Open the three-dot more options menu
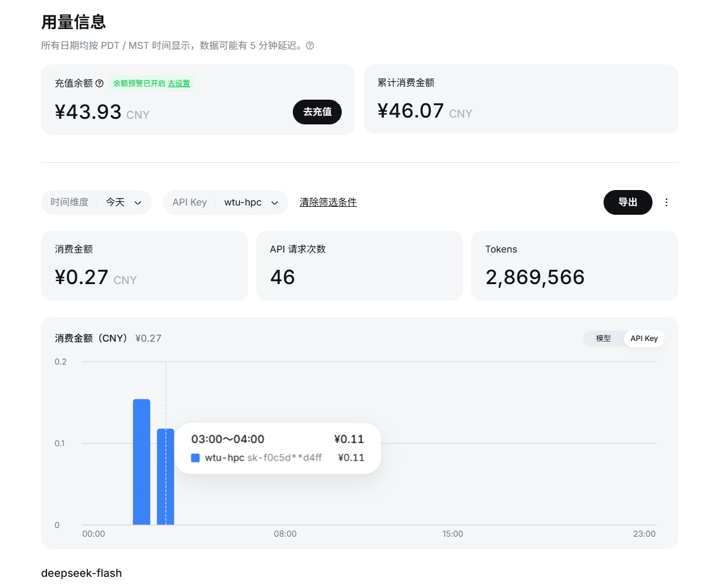Screen dimensions: 715x588 click(x=666, y=202)
